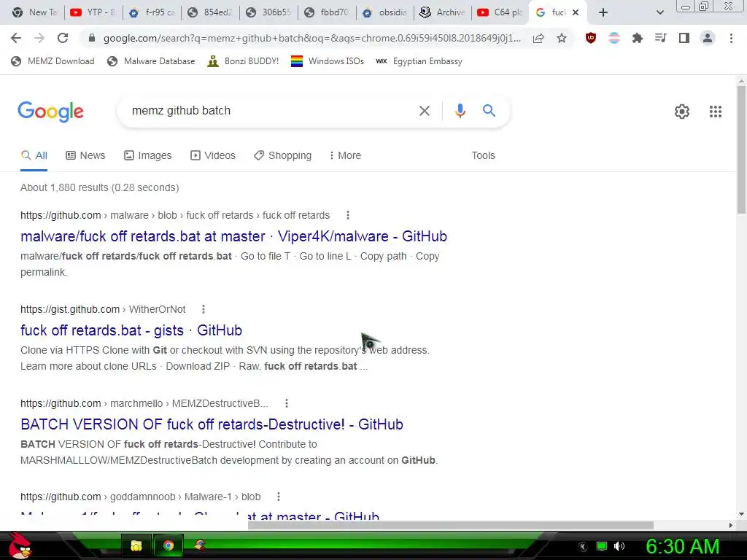The image size is (747, 560).
Task: Click the address bar URL
Action: (312, 38)
